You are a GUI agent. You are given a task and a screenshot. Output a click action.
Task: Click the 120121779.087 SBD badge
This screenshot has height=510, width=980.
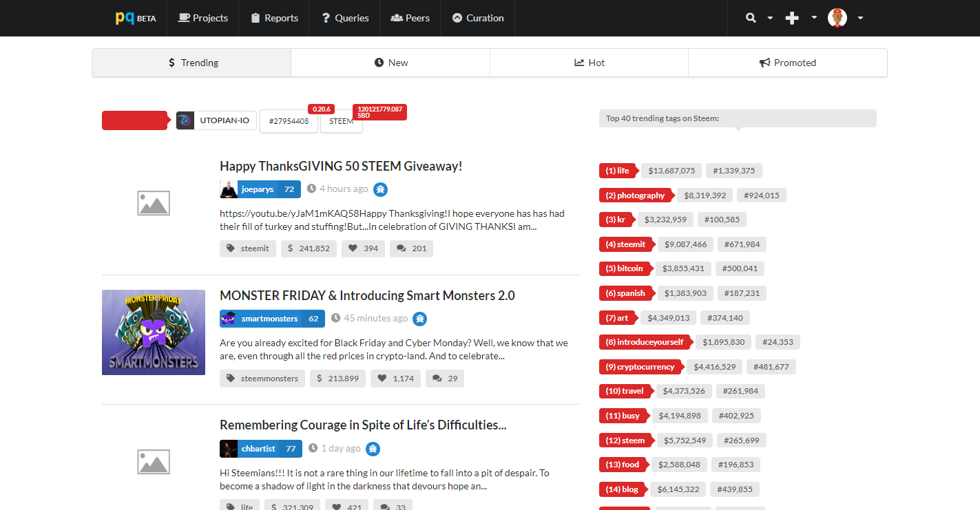pos(379,112)
